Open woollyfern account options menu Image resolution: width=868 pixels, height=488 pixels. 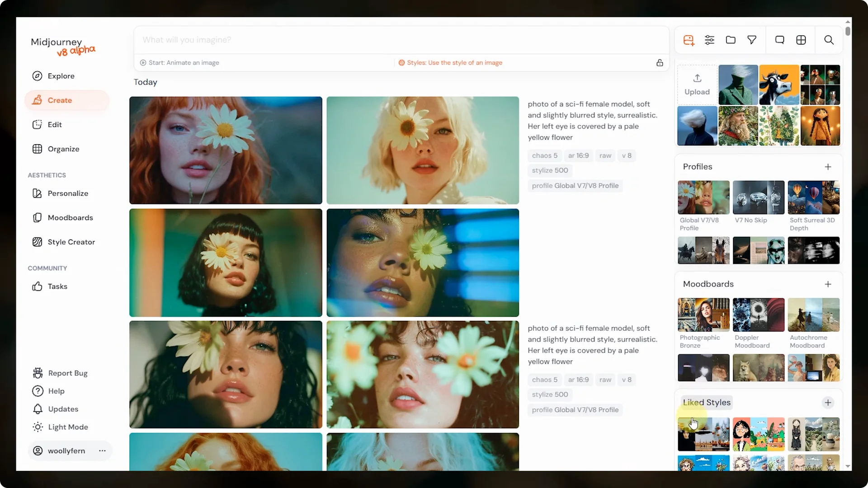(102, 451)
